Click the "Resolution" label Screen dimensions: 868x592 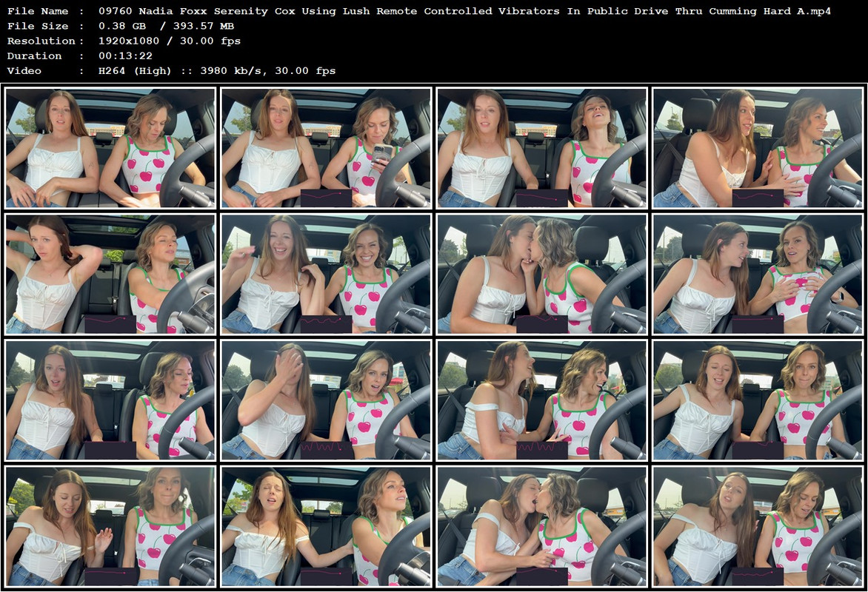click(41, 41)
